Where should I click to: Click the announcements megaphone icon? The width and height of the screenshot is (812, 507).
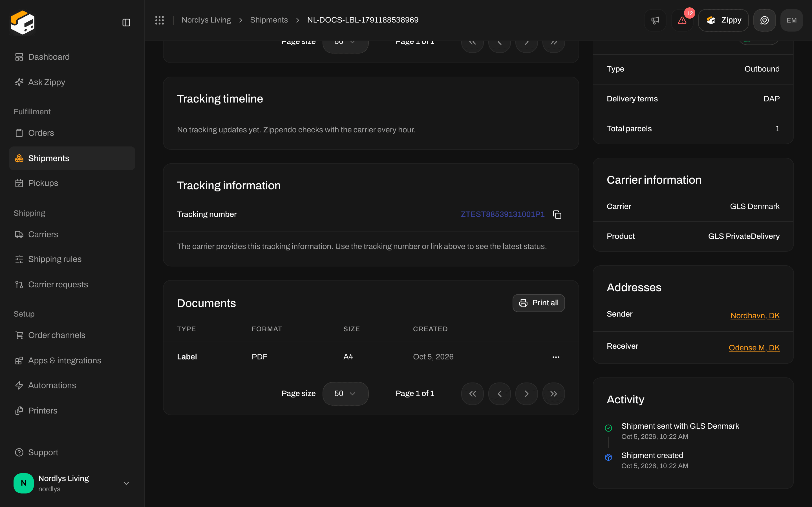pos(655,20)
